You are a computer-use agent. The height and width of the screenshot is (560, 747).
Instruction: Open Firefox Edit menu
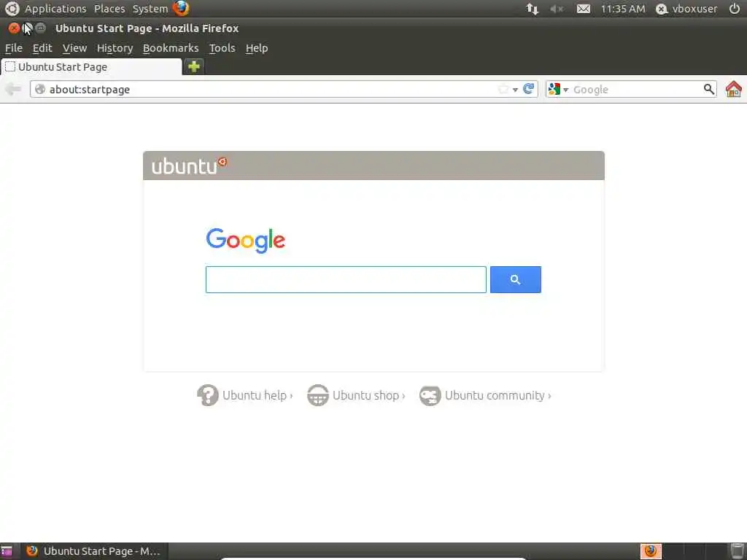pos(42,48)
